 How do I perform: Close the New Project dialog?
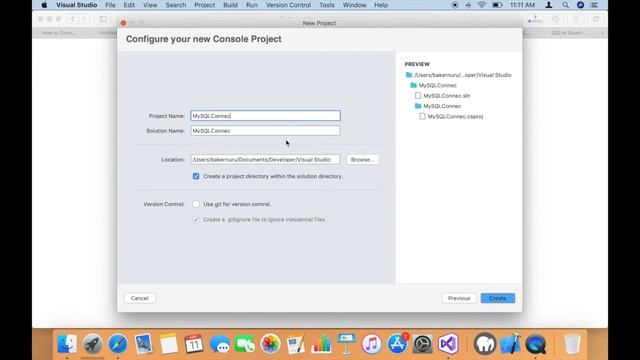click(x=123, y=23)
